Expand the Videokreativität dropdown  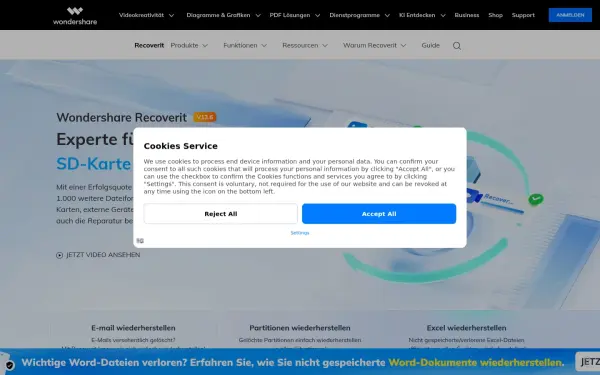(147, 15)
